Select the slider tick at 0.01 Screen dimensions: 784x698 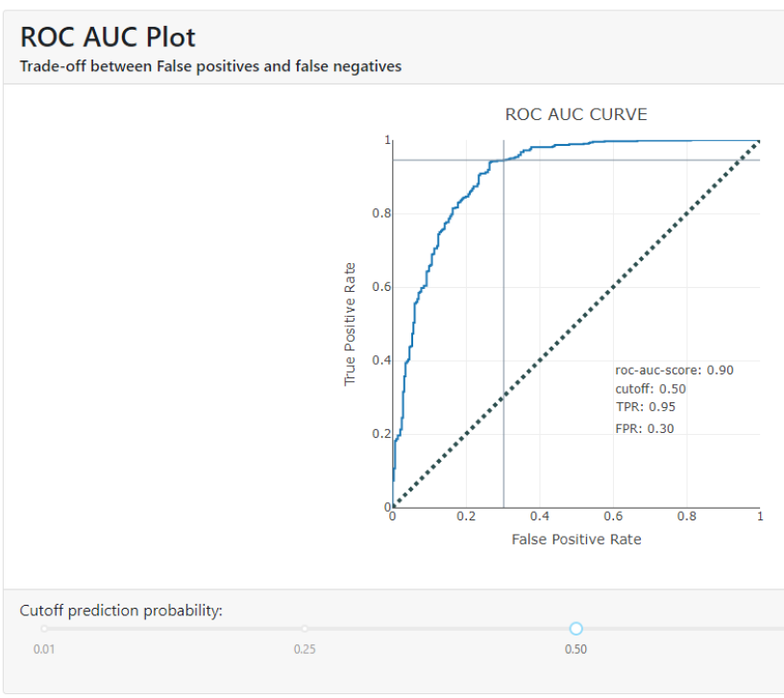pos(43,628)
